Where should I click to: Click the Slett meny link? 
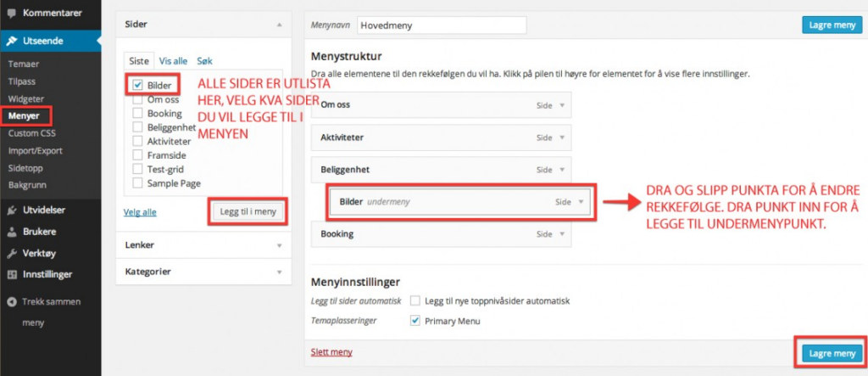tap(332, 351)
